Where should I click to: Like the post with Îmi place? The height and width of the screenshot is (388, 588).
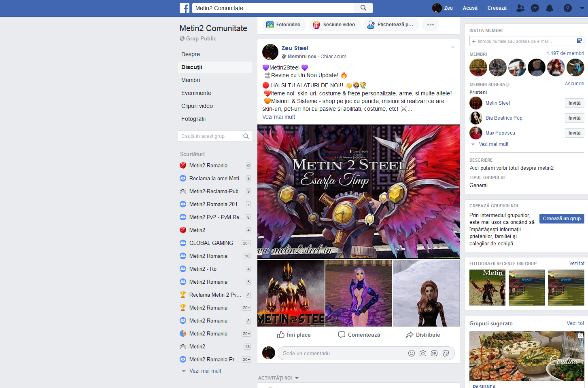tap(294, 335)
